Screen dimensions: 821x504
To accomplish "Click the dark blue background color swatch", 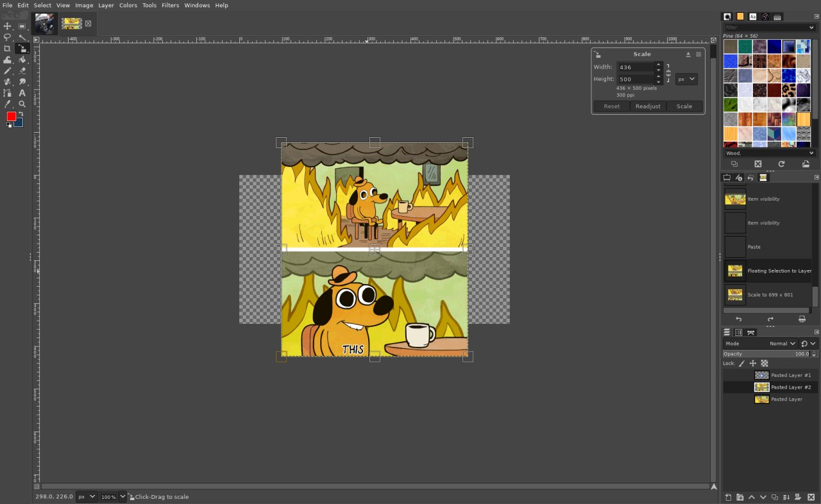I will 19,123.
